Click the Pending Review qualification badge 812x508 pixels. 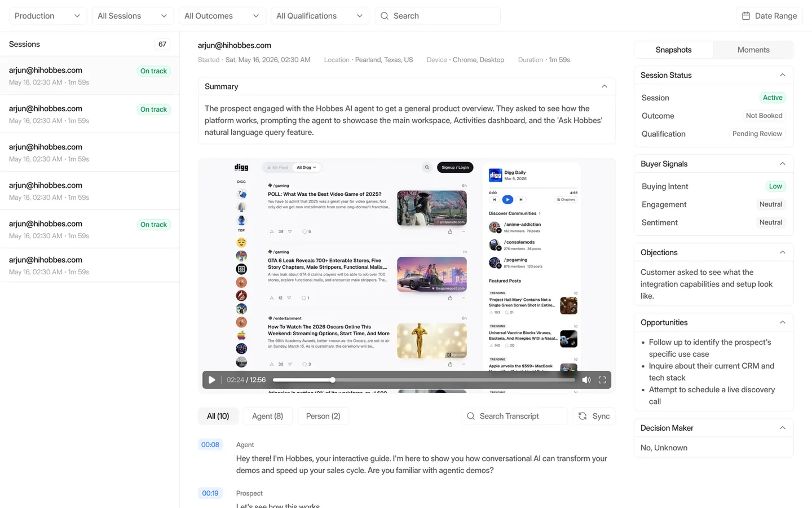click(757, 134)
